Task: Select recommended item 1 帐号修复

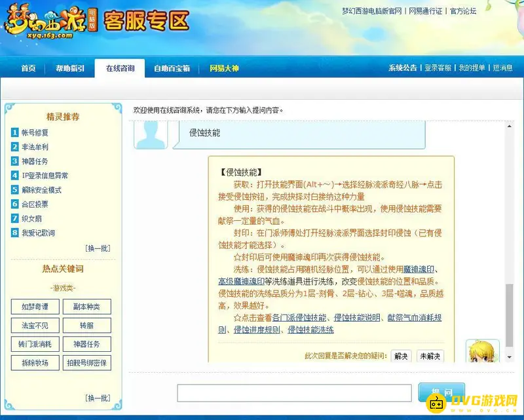Action: 35,133
